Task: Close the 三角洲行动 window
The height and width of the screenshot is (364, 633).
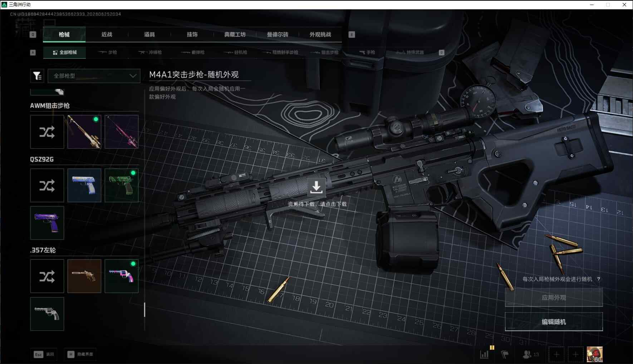Action: pos(624,5)
